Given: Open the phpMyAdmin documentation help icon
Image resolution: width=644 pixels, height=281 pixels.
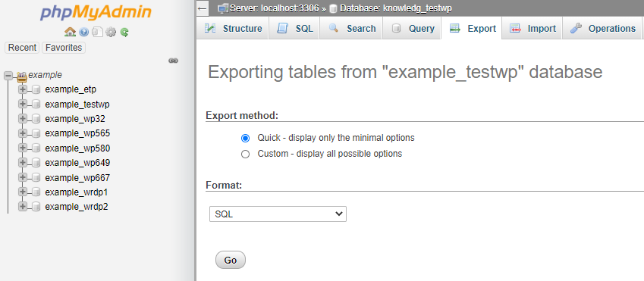Looking at the screenshot, I should click(x=83, y=32).
